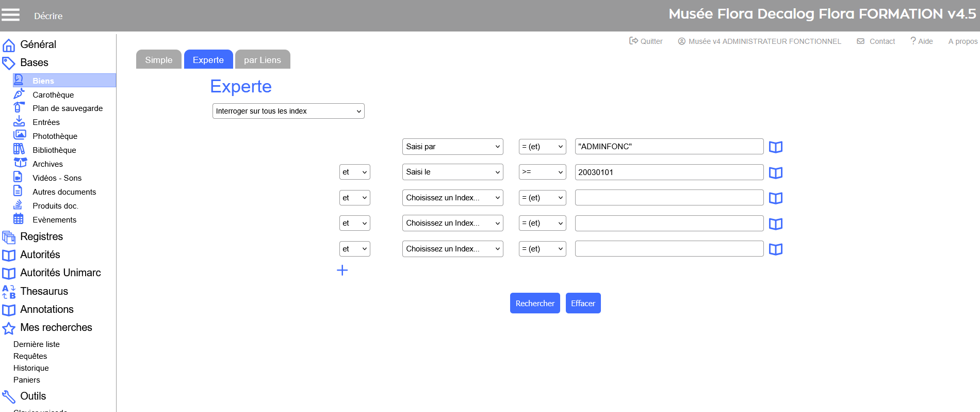Click the Quitter link
The height and width of the screenshot is (412, 980).
click(x=646, y=41)
